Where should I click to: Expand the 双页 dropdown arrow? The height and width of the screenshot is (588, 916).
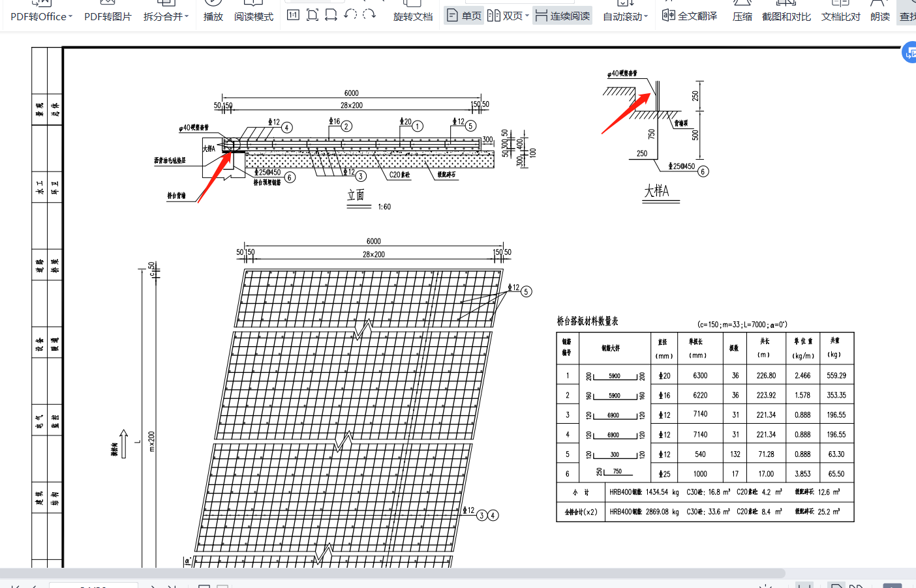coord(527,16)
